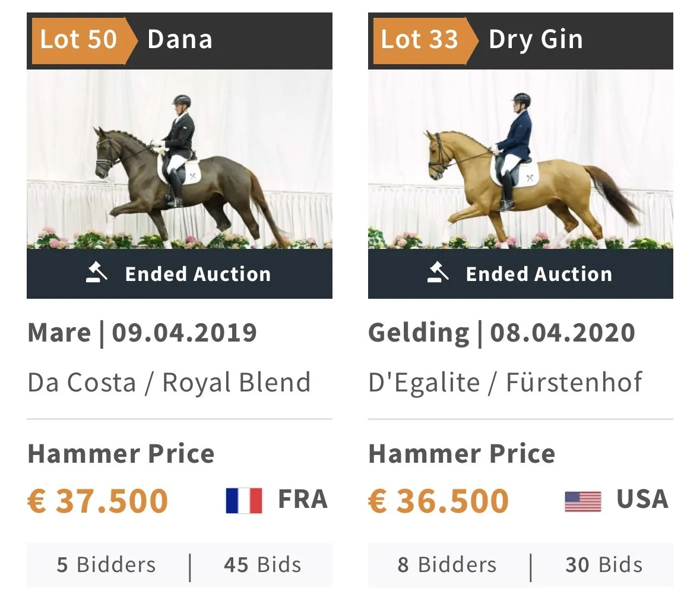Click the € 36.500 hammer price

(439, 501)
